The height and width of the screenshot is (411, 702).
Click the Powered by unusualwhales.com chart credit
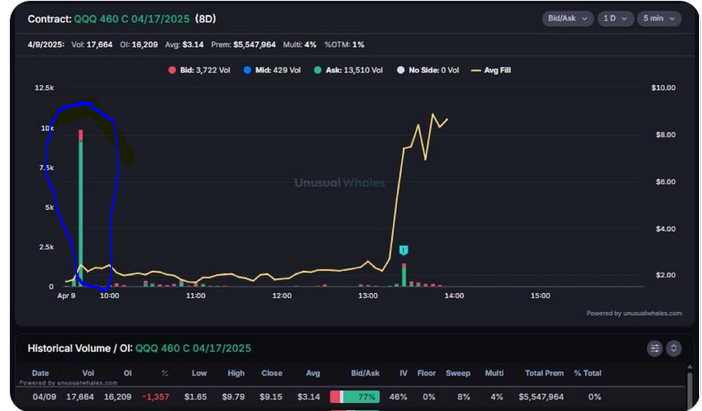634,313
